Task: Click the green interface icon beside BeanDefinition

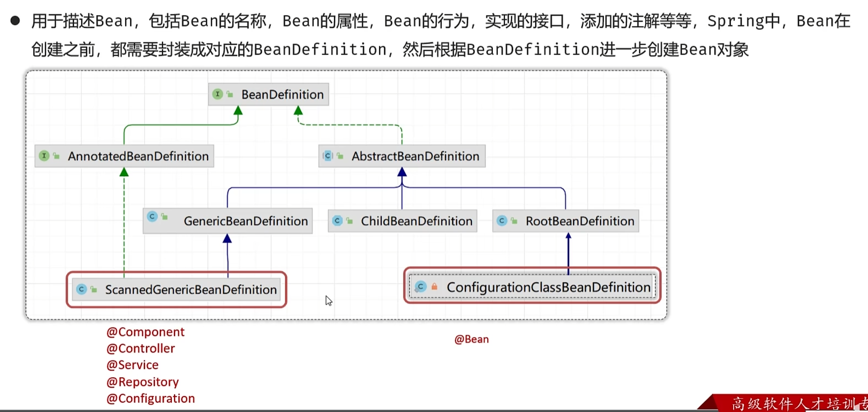Action: pos(218,94)
